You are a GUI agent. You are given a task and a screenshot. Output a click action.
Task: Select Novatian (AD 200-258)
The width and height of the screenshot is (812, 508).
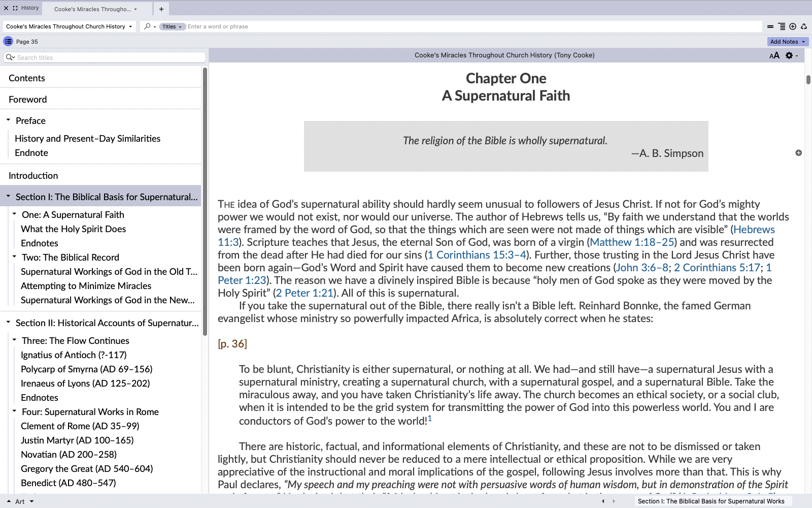tap(69, 455)
